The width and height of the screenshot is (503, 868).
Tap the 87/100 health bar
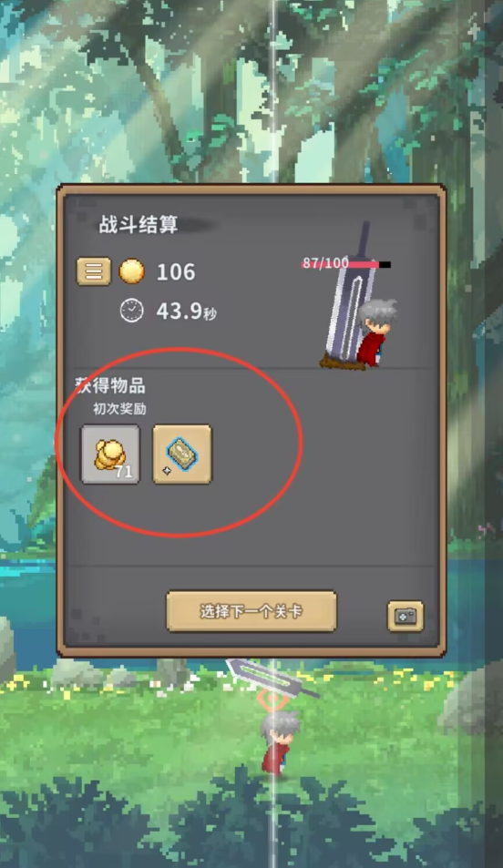point(345,263)
